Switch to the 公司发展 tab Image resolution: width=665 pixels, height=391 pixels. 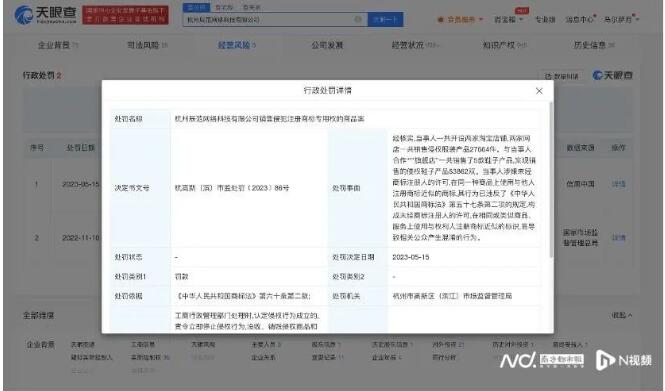[x=327, y=45]
